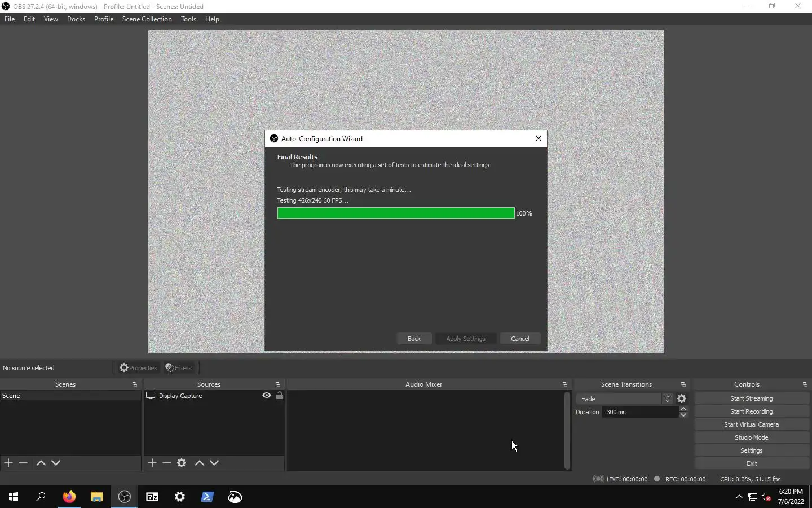Screen dimensions: 812x508
Task: Open source Properties button
Action: (x=138, y=368)
